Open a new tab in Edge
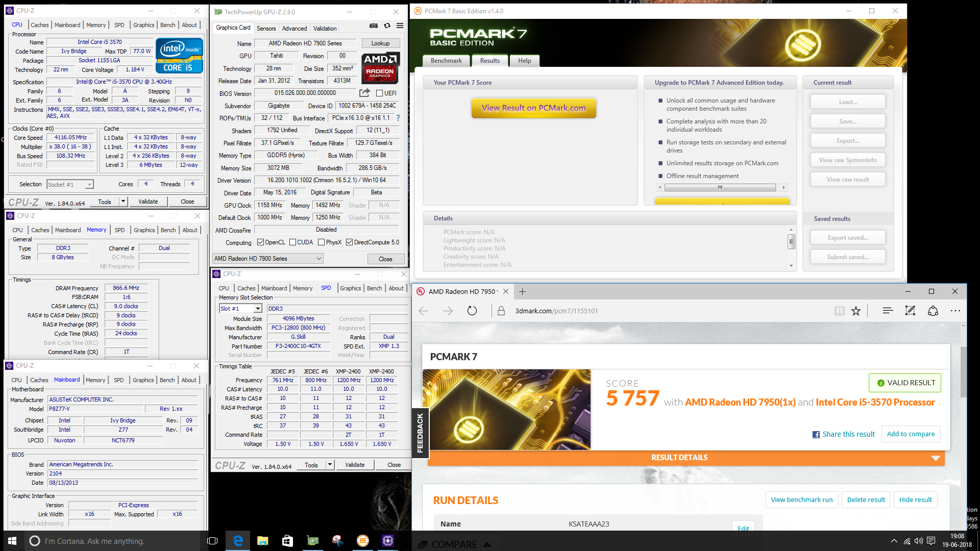Image resolution: width=980 pixels, height=551 pixels. [522, 292]
